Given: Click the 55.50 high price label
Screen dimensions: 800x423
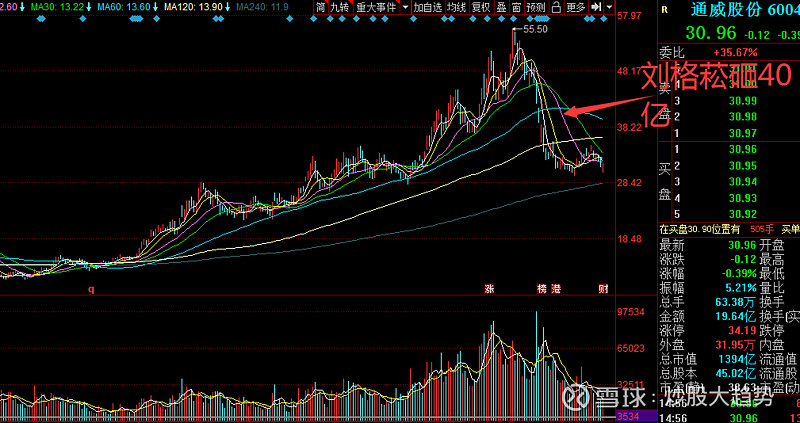Looking at the screenshot, I should click(x=535, y=30).
